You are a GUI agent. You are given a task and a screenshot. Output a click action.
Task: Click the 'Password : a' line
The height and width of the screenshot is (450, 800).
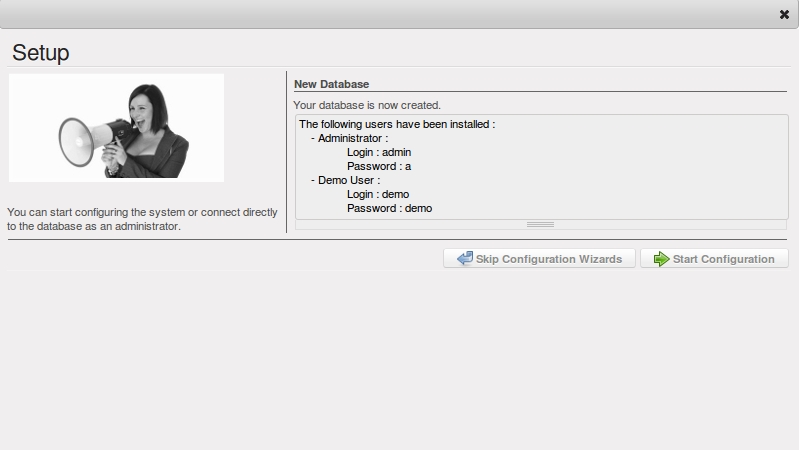click(x=379, y=166)
